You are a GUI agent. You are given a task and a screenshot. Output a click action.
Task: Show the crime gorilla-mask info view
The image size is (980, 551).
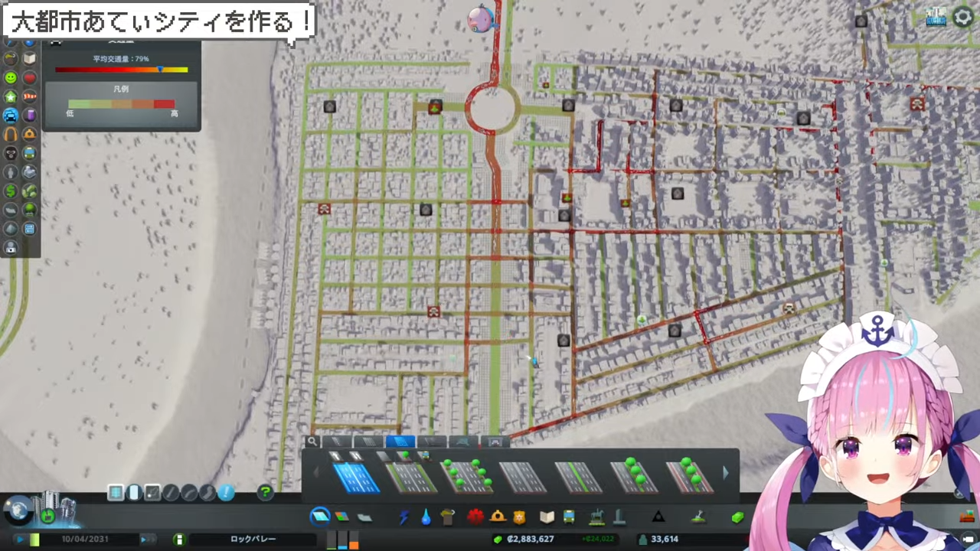click(x=11, y=153)
